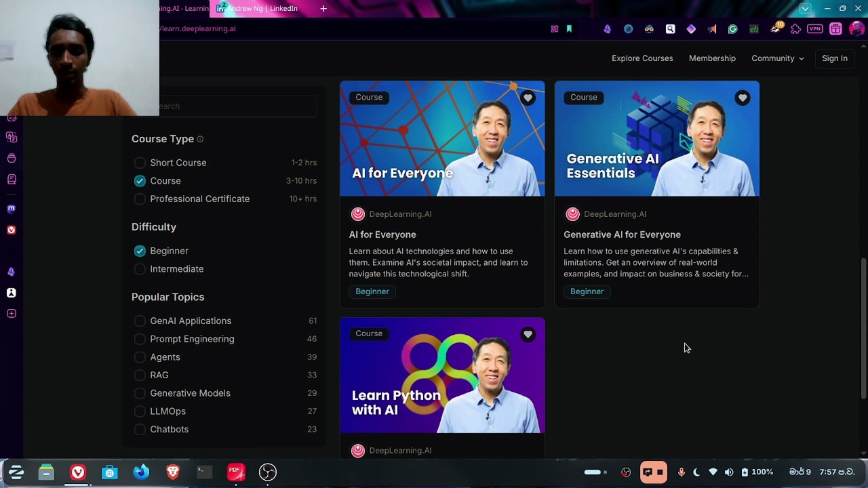Click the Beginner tag on Generative AI card
Image resolution: width=868 pixels, height=488 pixels.
point(587,291)
